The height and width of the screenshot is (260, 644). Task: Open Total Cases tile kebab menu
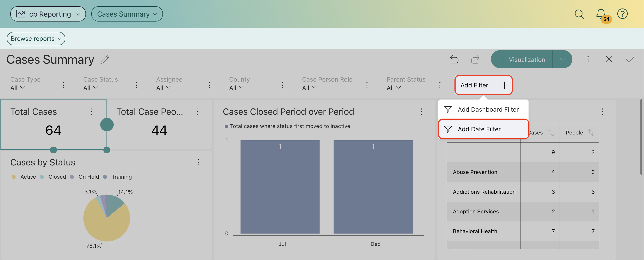click(x=92, y=111)
